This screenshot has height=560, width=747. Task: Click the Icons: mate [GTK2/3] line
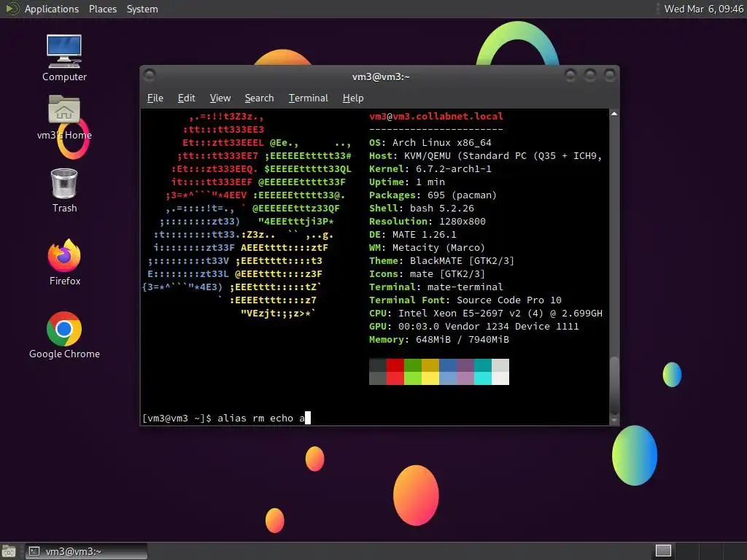click(x=427, y=274)
